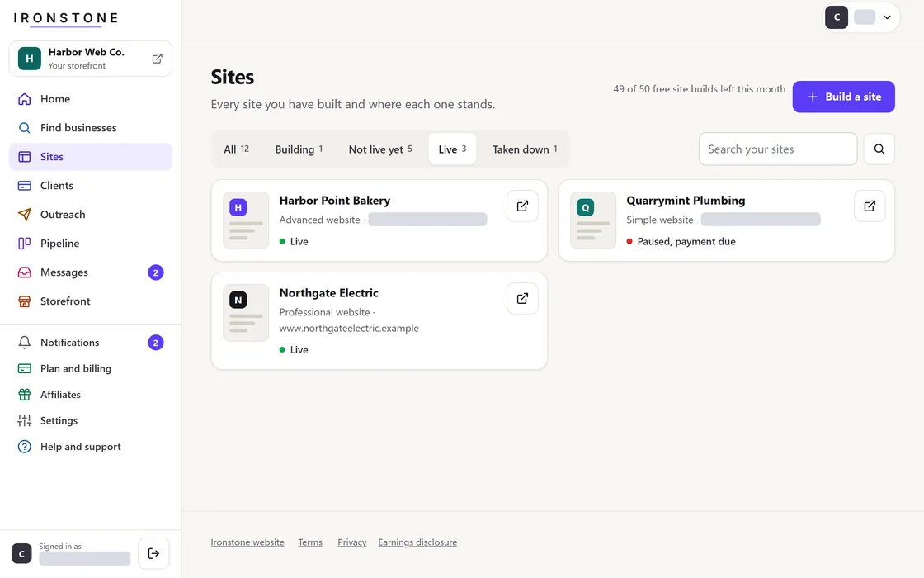Image resolution: width=924 pixels, height=578 pixels.
Task: Open the Affiliates page
Action: pyautogui.click(x=91, y=395)
